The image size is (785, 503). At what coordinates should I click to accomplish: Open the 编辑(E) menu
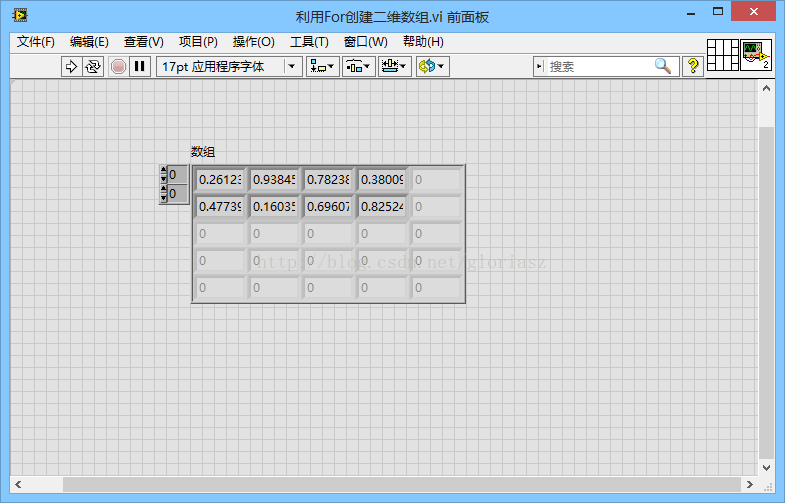click(89, 42)
